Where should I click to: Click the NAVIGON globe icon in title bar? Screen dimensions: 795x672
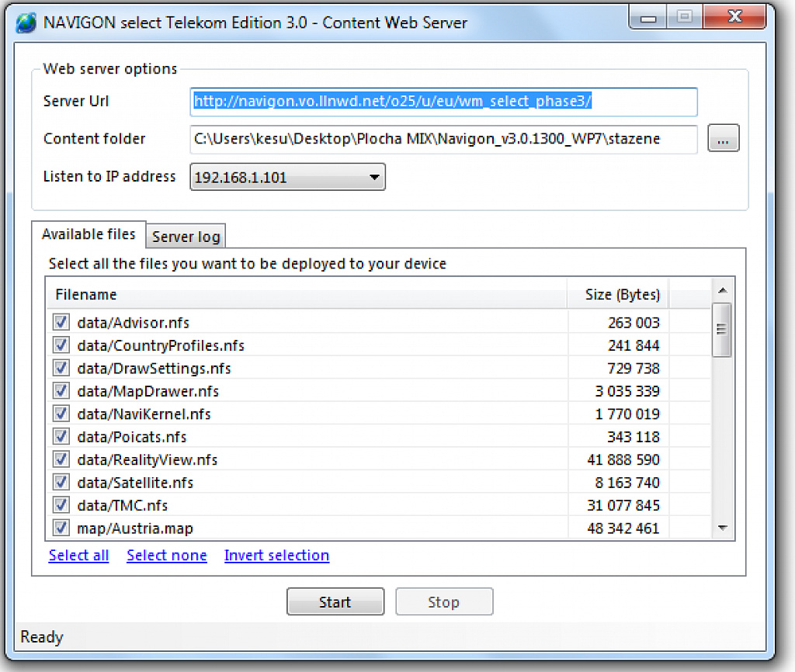(x=26, y=23)
